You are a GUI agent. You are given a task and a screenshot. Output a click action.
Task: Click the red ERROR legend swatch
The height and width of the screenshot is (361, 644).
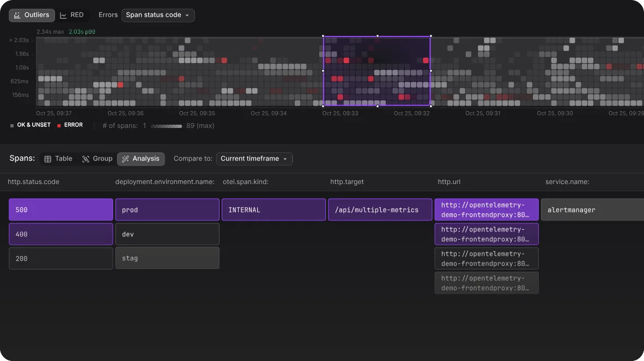[59, 126]
